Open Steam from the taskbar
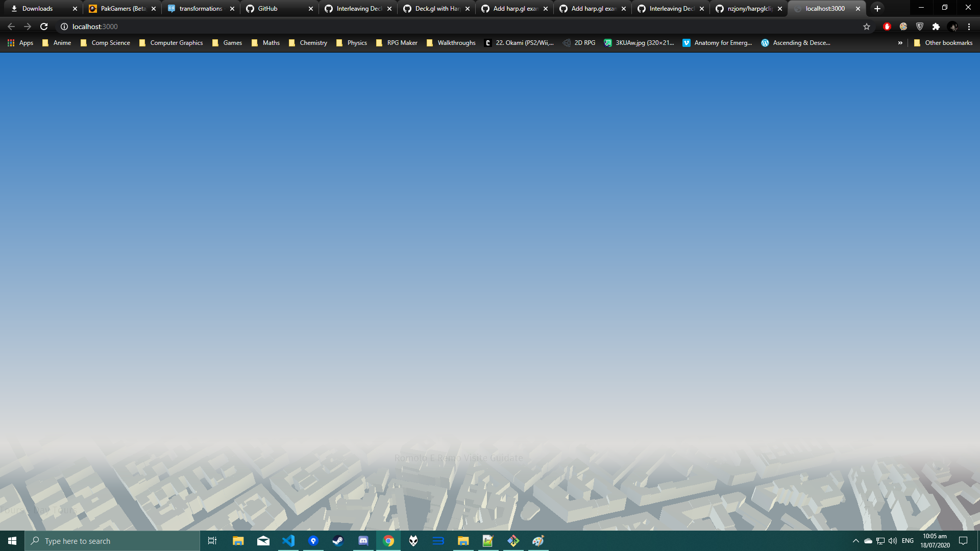This screenshot has height=551, width=980. [338, 541]
